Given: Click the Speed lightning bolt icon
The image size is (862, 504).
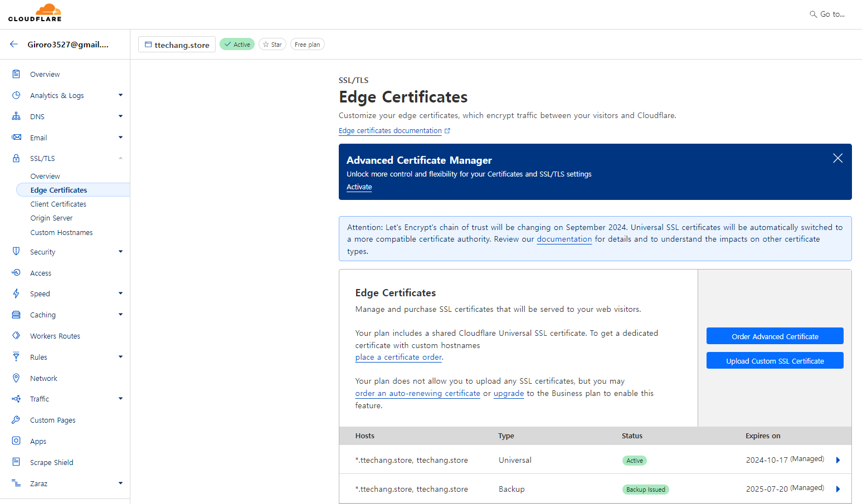Looking at the screenshot, I should [16, 293].
